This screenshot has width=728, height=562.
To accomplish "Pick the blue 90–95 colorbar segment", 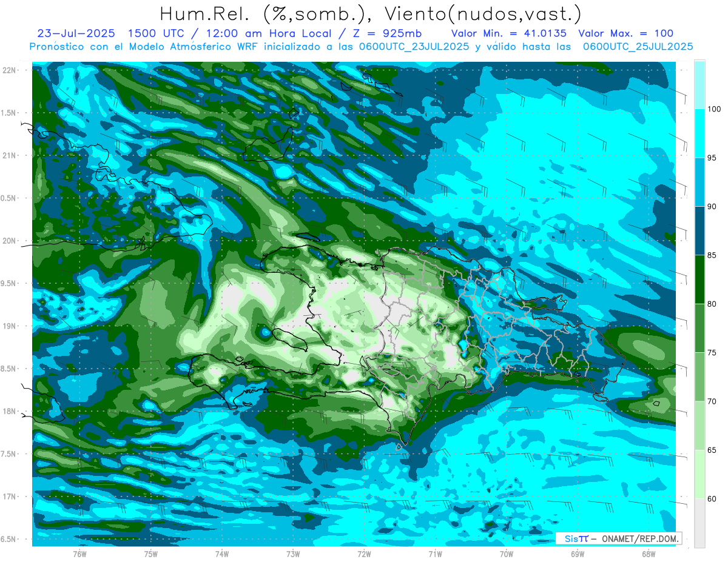I will click(699, 182).
